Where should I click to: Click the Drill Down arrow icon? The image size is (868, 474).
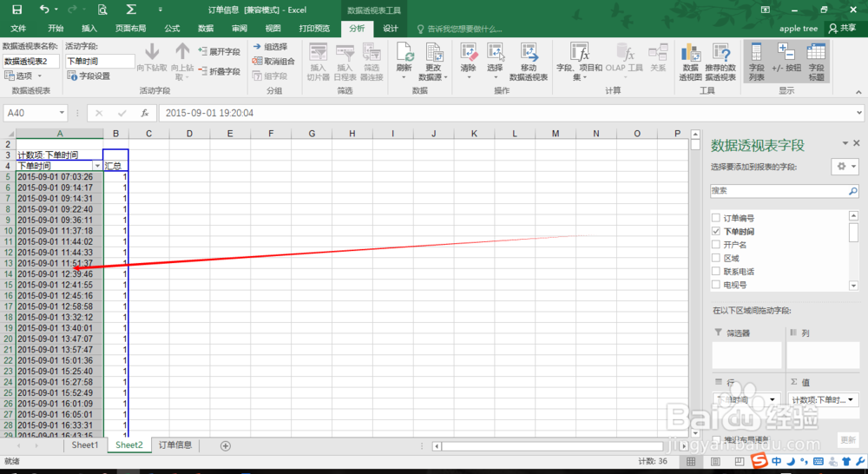[152, 51]
